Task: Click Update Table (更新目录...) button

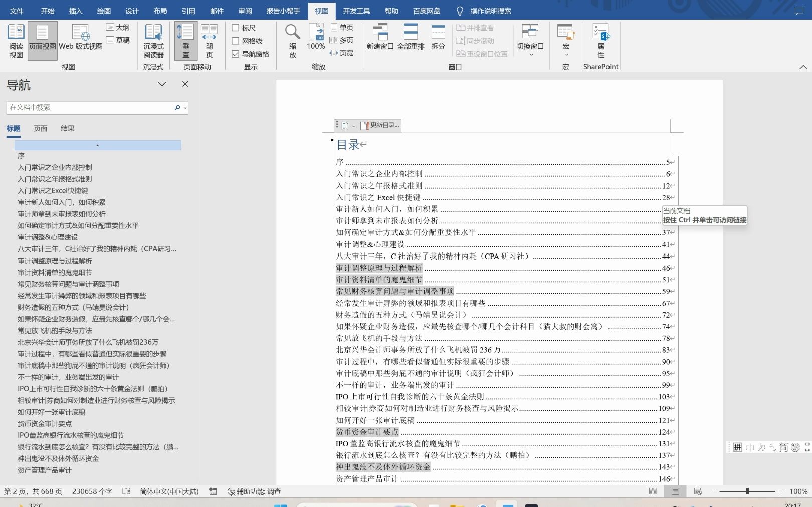Action: click(380, 125)
